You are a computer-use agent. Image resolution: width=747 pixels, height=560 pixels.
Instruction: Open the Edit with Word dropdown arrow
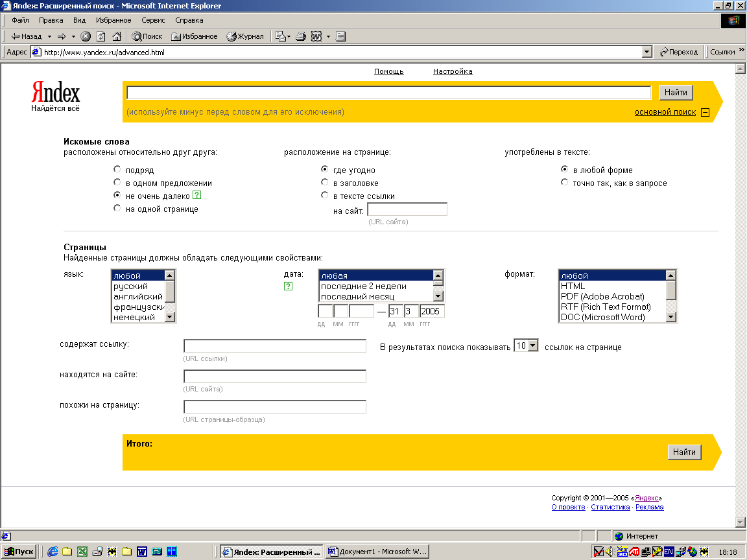tap(328, 36)
